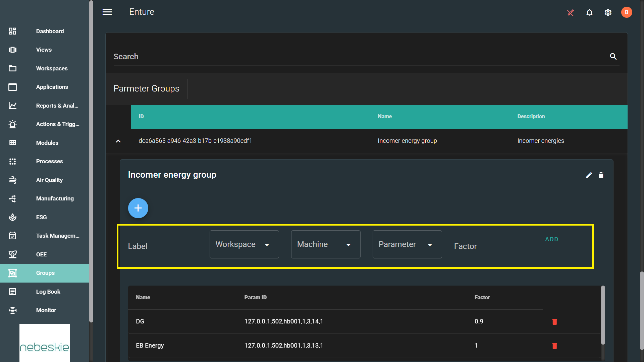Click the Incomer energies description cell
This screenshot has height=362, width=644.
tap(541, 141)
